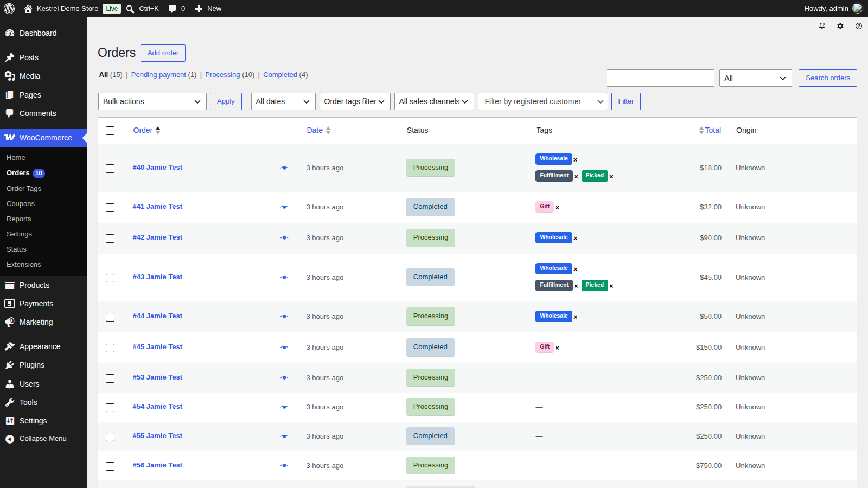Open the All dates dropdown
Viewport: 868px width, 488px height.
click(x=283, y=101)
